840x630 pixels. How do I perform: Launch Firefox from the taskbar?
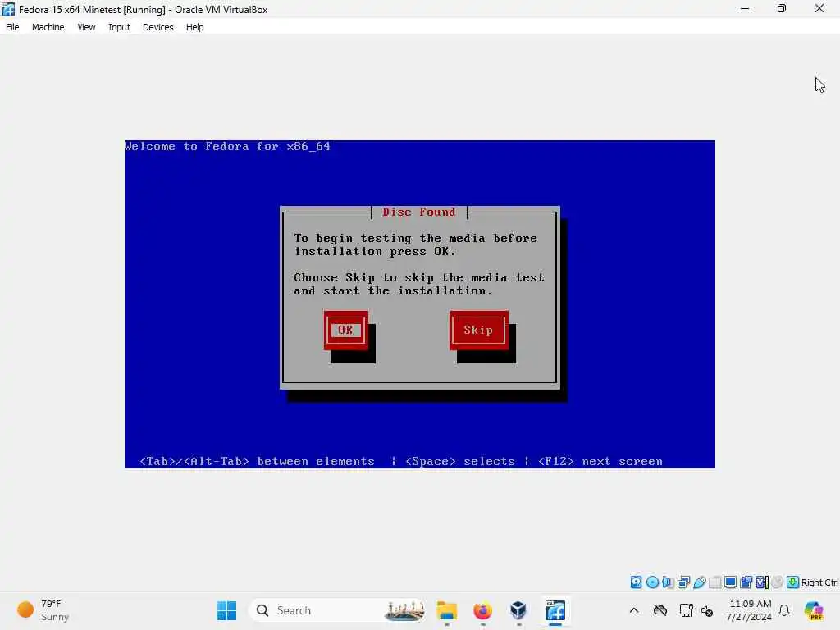(x=482, y=610)
